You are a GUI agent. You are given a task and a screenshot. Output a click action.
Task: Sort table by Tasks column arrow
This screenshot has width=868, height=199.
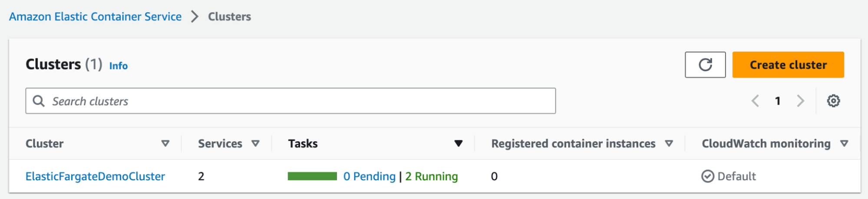458,143
